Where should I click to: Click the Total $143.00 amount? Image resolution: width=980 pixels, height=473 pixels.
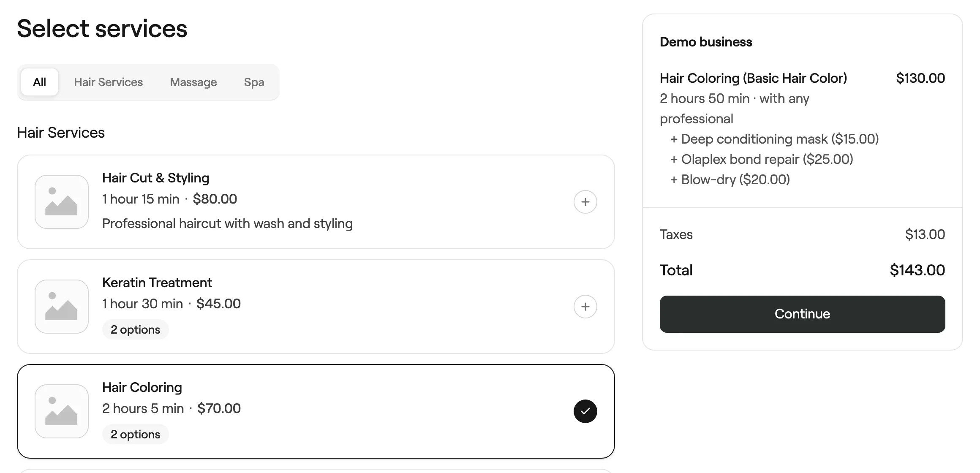(x=917, y=270)
